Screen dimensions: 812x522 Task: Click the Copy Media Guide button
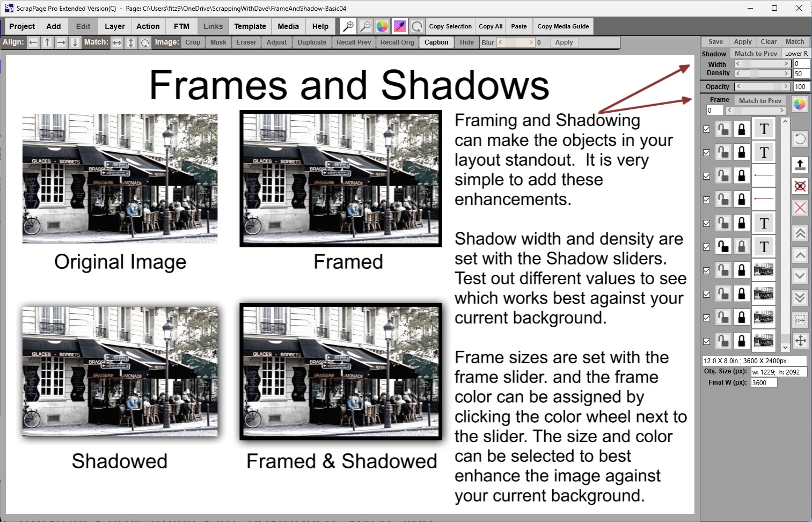coord(563,26)
